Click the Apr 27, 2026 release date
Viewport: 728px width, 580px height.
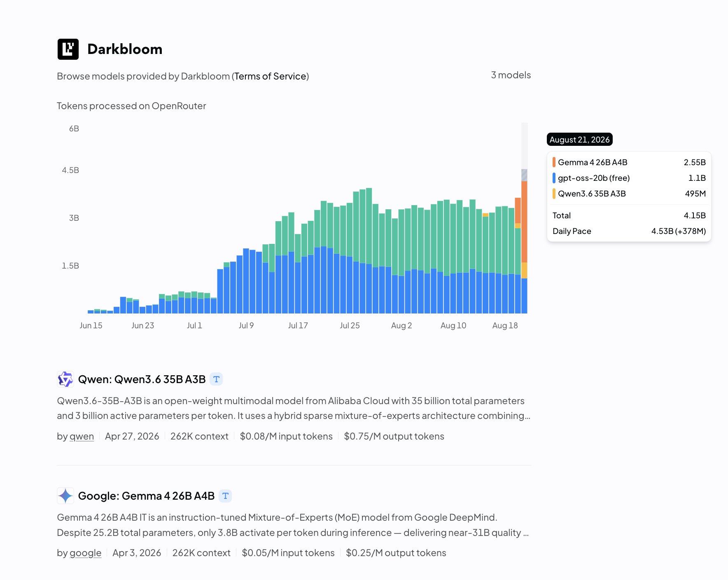click(132, 436)
